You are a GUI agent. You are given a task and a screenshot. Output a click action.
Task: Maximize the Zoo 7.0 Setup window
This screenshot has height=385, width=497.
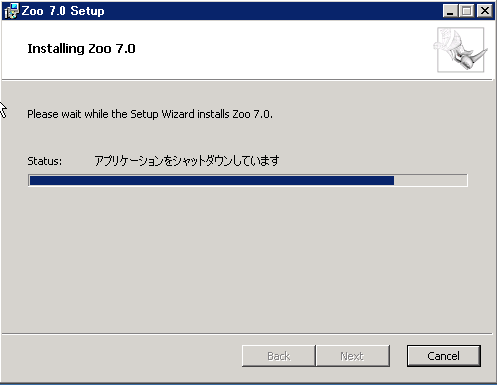click(x=466, y=11)
